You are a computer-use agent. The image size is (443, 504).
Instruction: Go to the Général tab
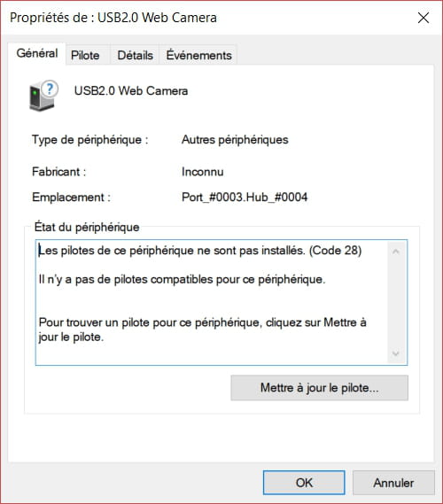tap(37, 53)
